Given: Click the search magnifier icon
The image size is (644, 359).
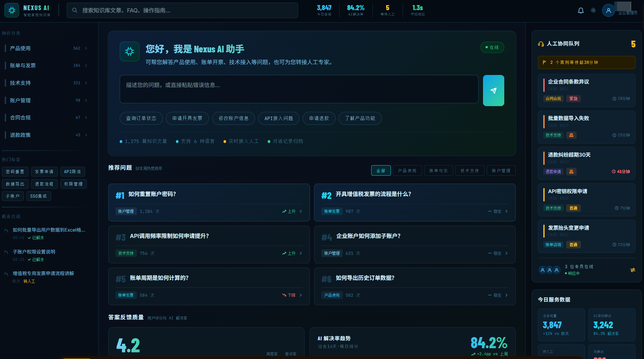Looking at the screenshot, I should 75,10.
